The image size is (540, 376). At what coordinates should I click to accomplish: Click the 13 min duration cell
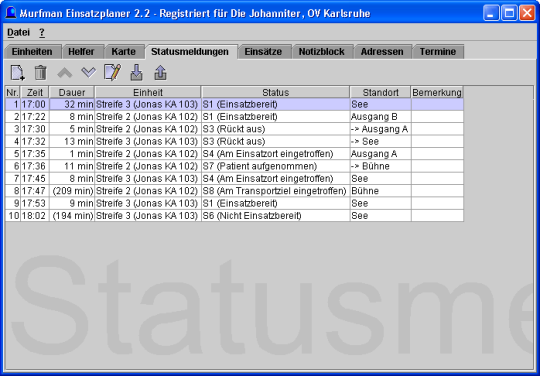tap(72, 142)
